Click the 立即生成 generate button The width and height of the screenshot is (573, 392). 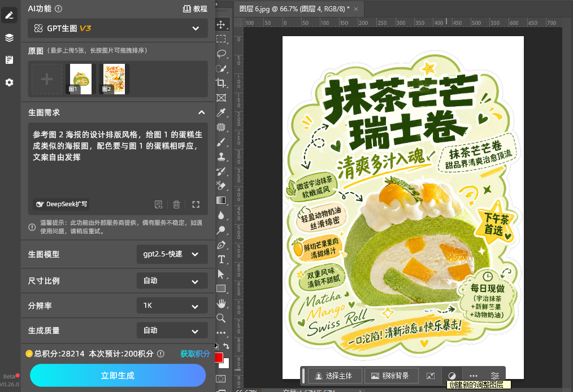tap(118, 376)
